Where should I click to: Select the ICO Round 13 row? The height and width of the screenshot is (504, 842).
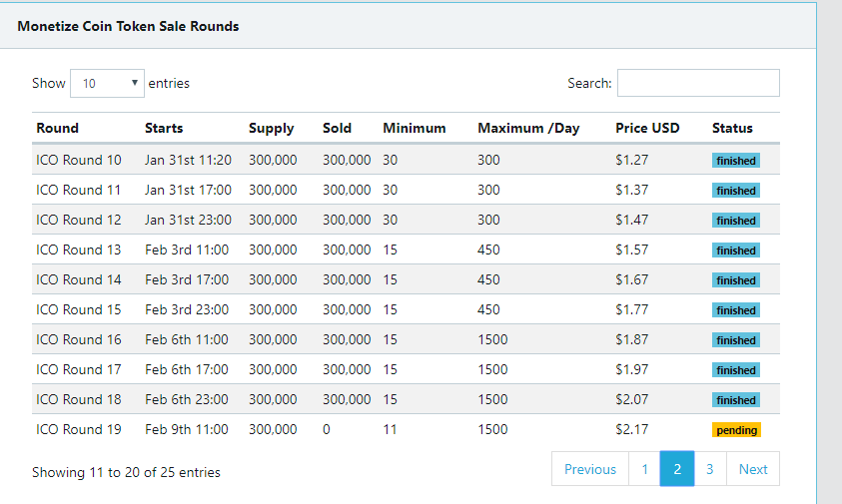point(406,250)
